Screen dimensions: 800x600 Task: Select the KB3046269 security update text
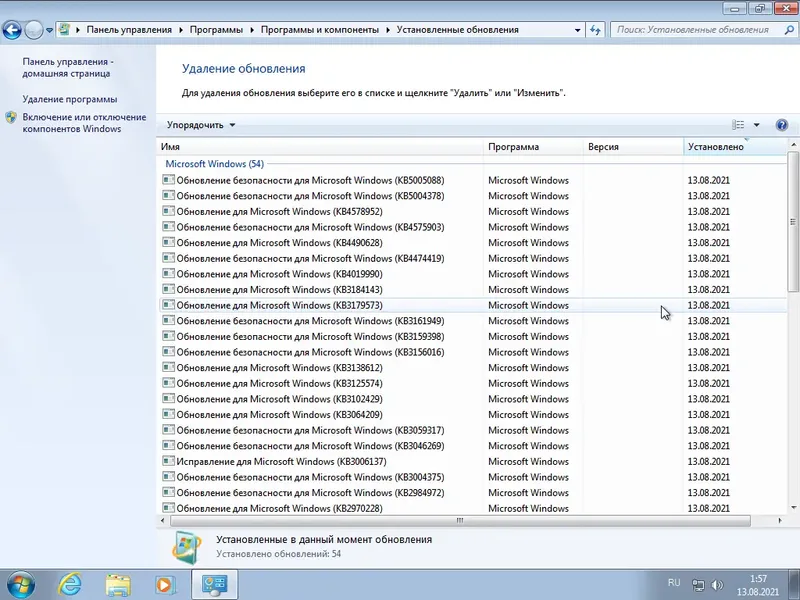point(310,446)
